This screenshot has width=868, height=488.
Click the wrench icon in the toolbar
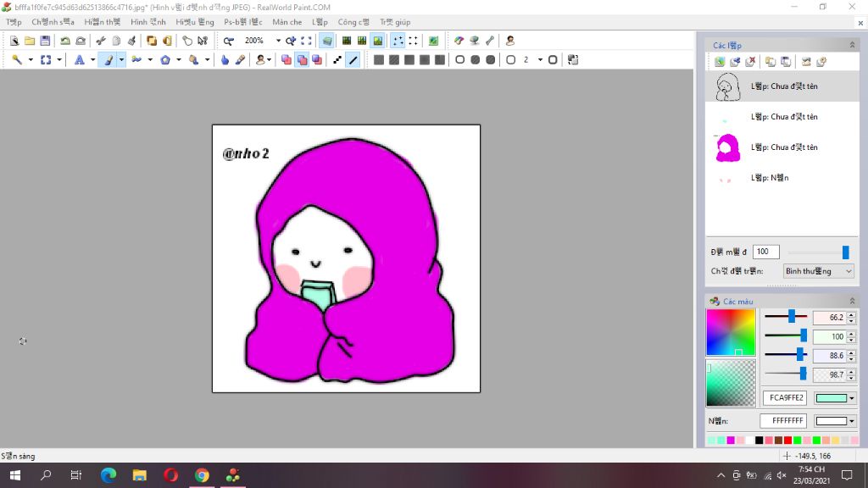(490, 41)
